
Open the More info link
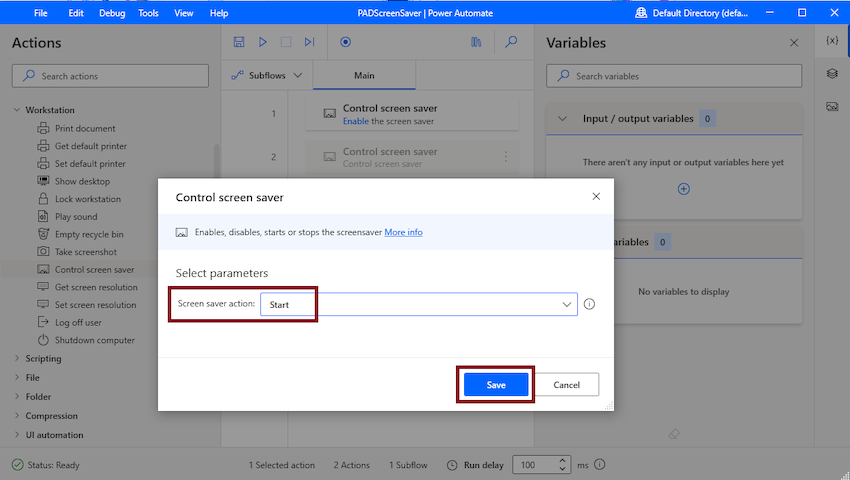[403, 232]
